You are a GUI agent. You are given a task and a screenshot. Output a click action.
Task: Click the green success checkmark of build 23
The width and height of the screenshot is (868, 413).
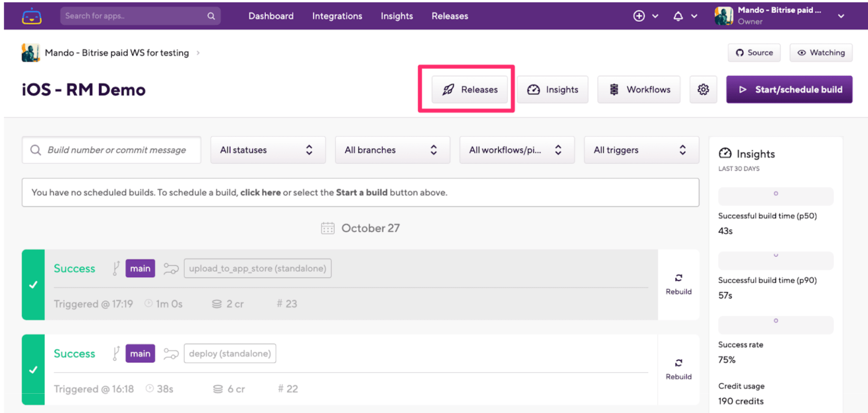33,285
